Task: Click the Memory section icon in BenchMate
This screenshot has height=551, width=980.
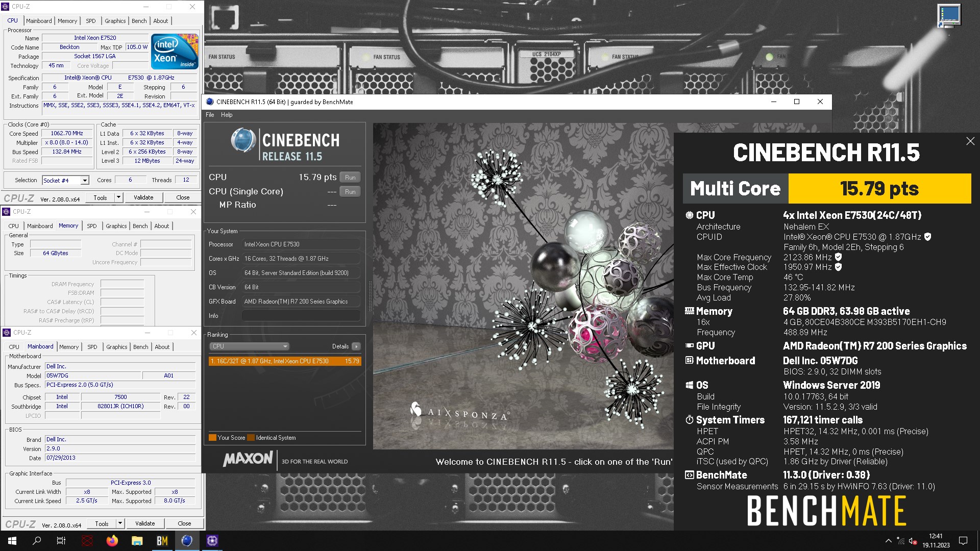Action: click(x=690, y=311)
